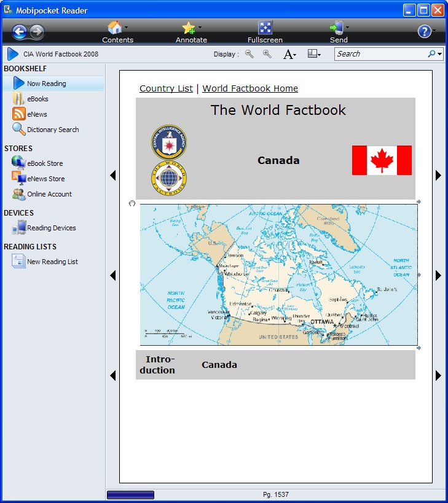Click the Canada flag image

tap(382, 160)
